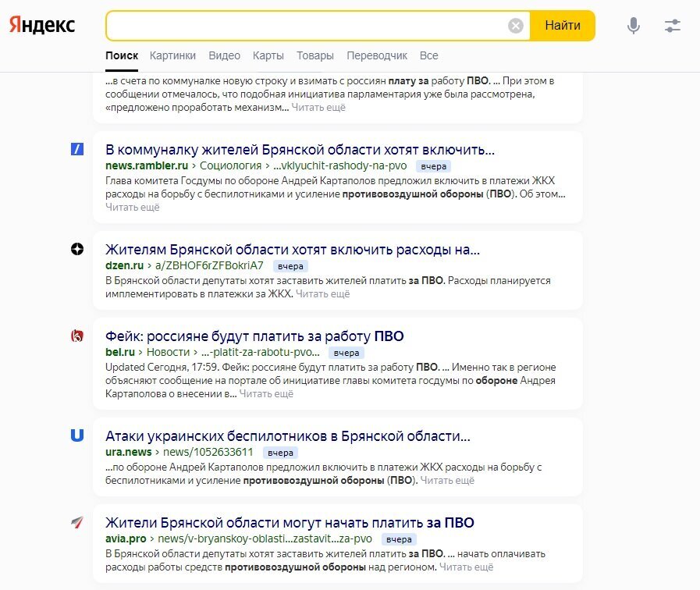Click the vklyuchit-rashody-na-pvo URL path
Image resolution: width=700 pixels, height=590 pixels.
[x=339, y=165]
